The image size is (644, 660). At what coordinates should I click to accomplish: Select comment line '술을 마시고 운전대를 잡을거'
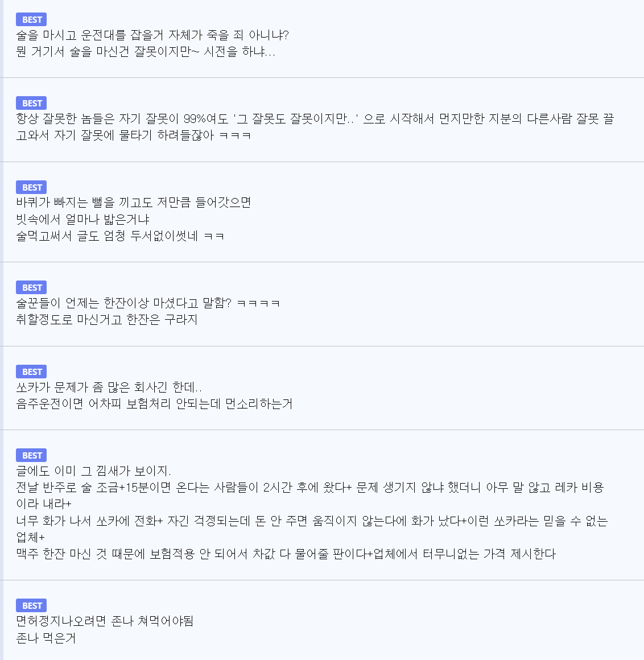click(152, 35)
